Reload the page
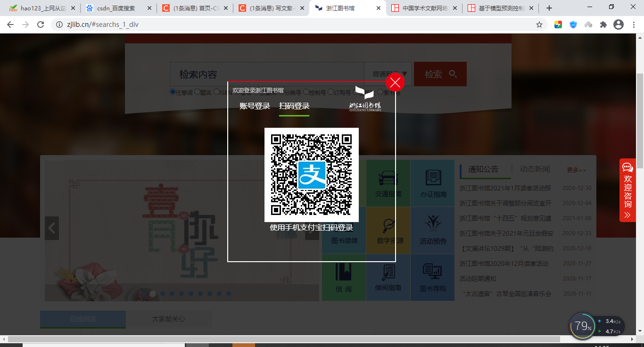This screenshot has width=644, height=347. [x=41, y=25]
